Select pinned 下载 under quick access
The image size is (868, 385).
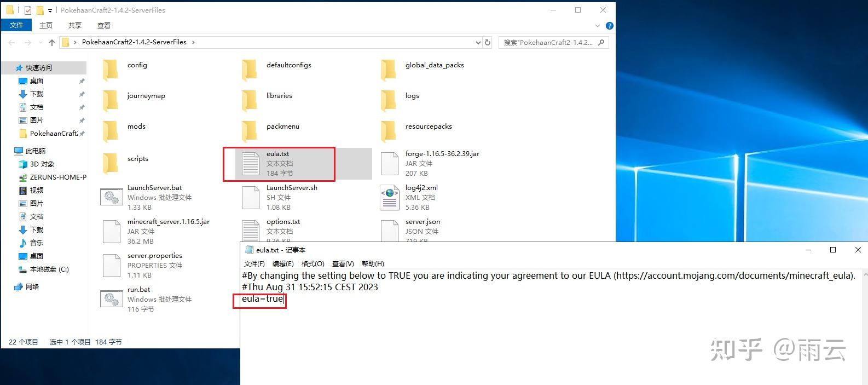coord(37,94)
